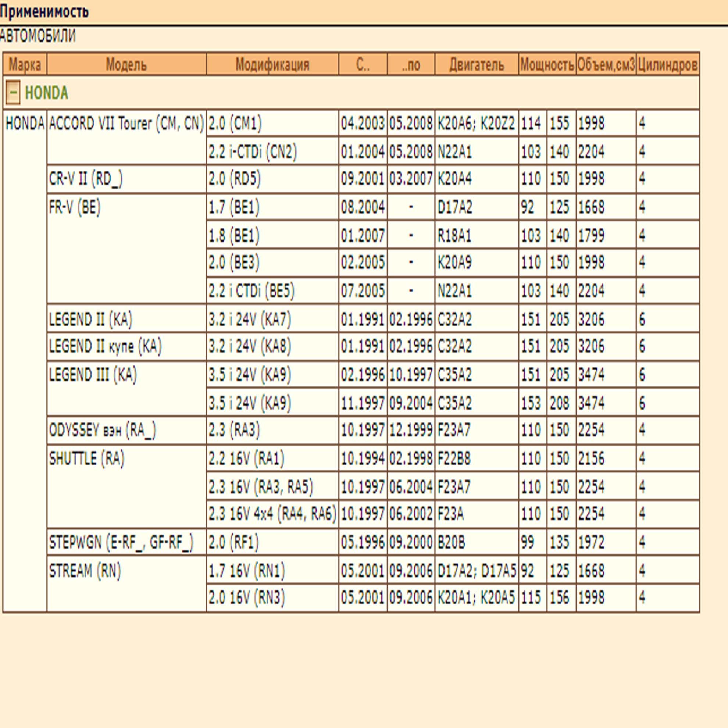Click the Применимость section heading
Screen dimensions: 728x728
(44, 11)
